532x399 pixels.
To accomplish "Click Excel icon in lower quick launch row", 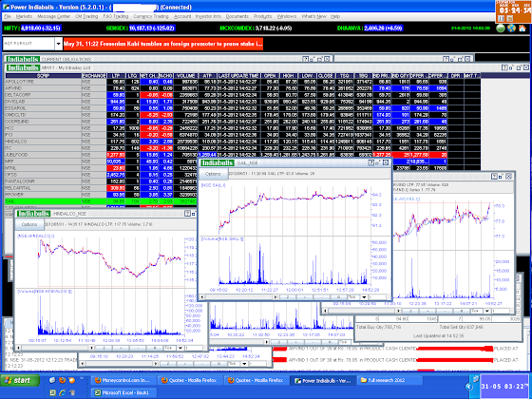I will click(52, 392).
